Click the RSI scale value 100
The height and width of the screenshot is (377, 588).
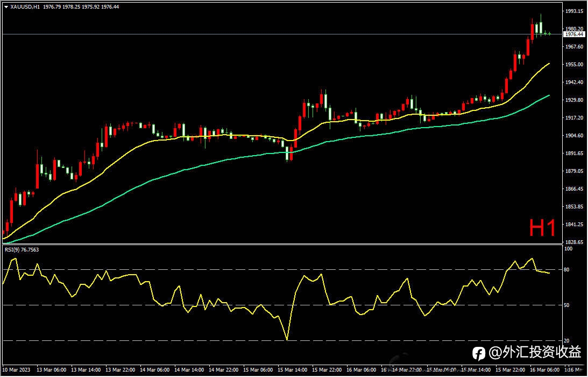[569, 249]
